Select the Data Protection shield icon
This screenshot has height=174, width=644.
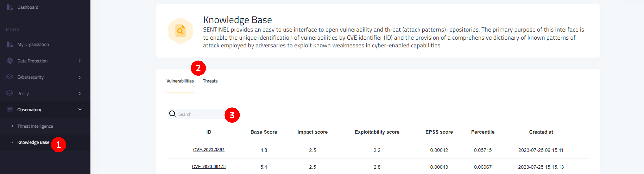10,61
